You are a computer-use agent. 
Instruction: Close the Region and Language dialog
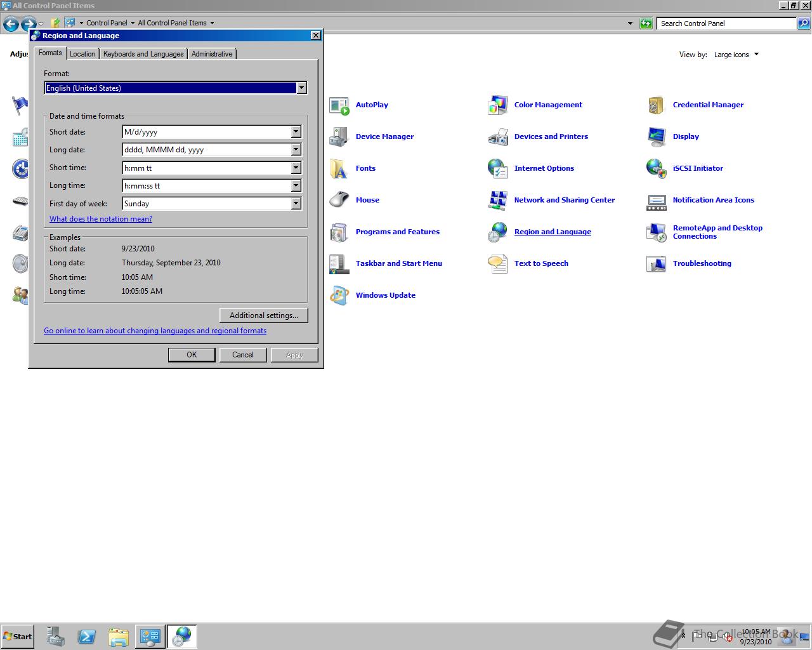click(x=316, y=36)
